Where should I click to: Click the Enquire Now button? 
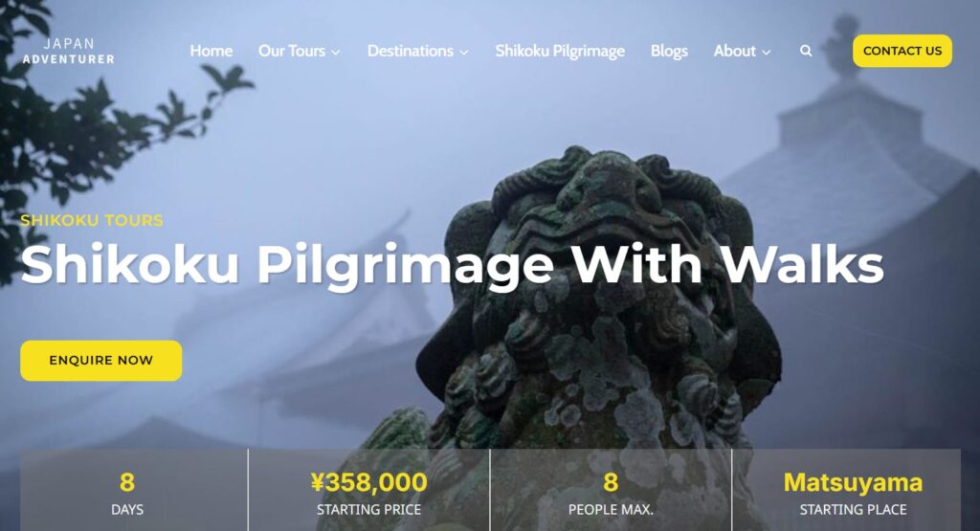[x=101, y=361]
